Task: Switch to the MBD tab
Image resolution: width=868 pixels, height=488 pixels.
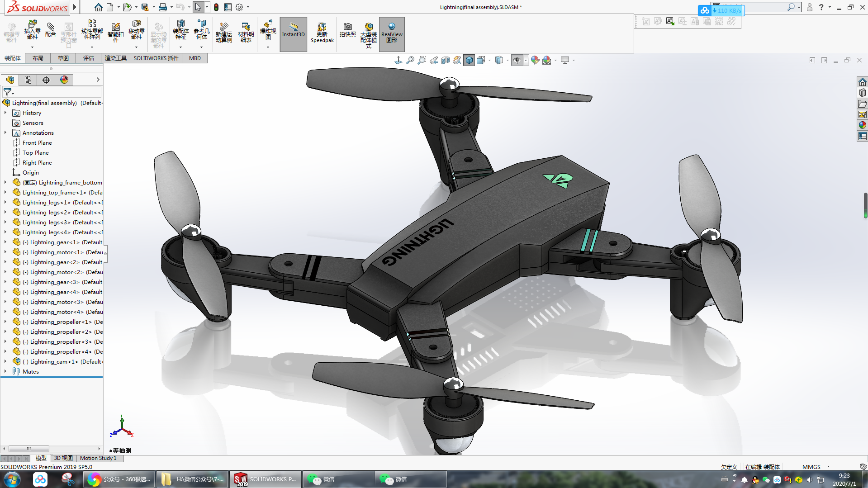Action: click(x=195, y=58)
